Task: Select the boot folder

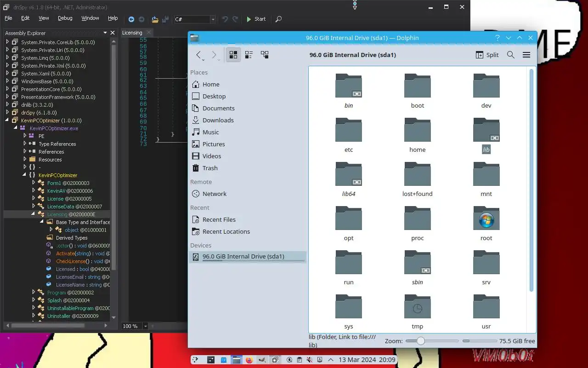Action: (417, 92)
